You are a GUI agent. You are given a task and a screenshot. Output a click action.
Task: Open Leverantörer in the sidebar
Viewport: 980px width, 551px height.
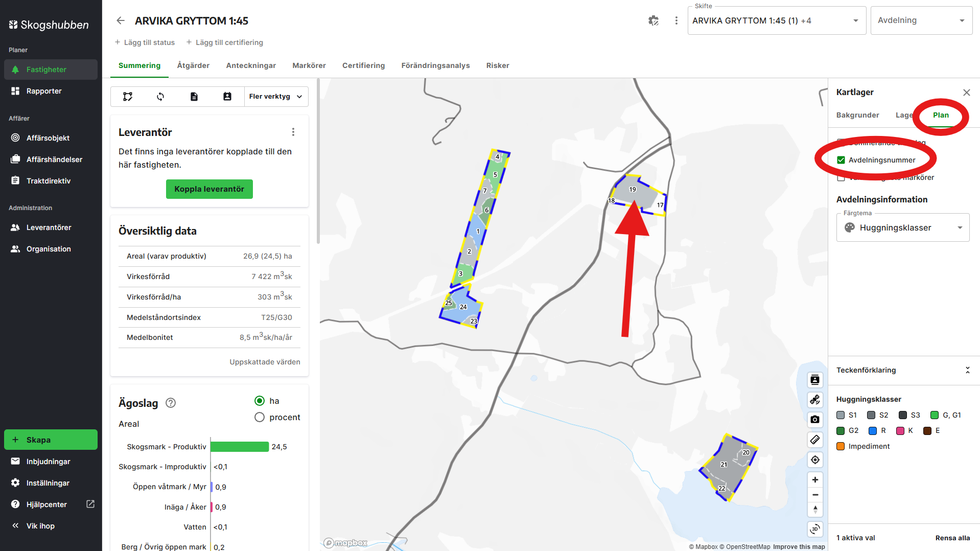tap(51, 227)
